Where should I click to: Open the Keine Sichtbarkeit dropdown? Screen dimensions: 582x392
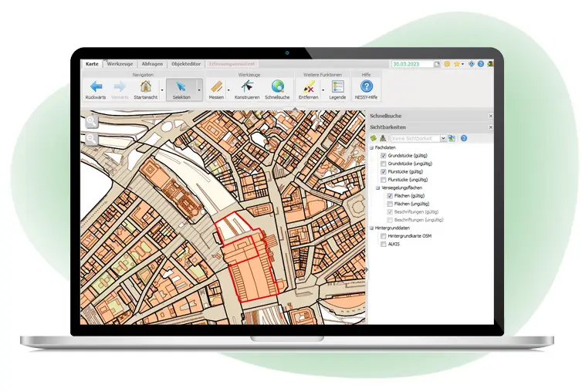[443, 138]
